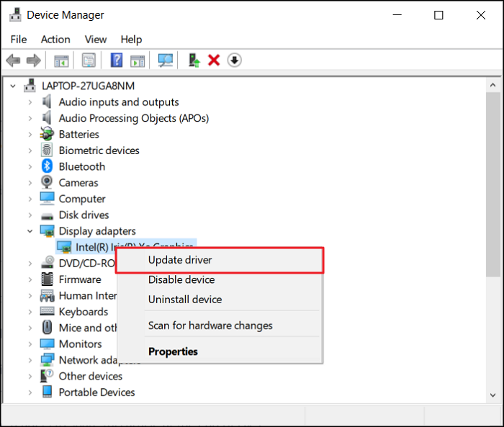Expand the Portable Devices category arrow
Viewport: 504px width, 427px height.
pyautogui.click(x=30, y=392)
